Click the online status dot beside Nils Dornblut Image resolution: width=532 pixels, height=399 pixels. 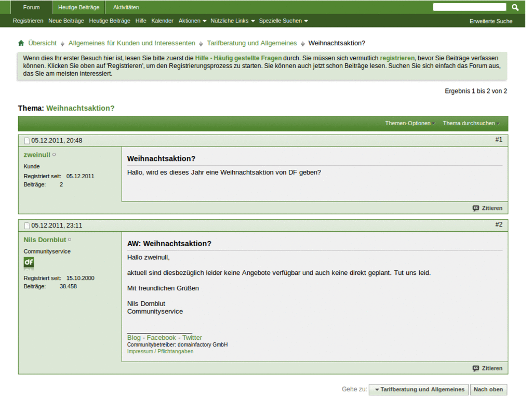click(69, 240)
